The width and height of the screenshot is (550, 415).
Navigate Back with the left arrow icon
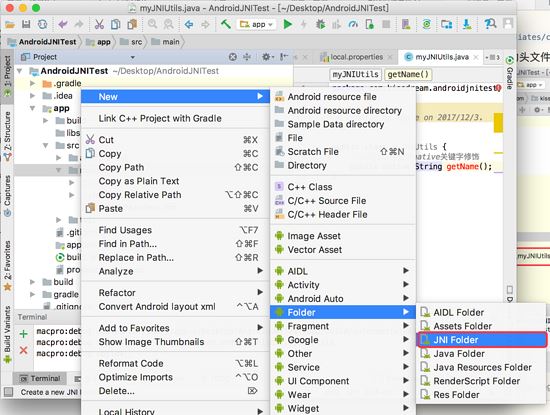189,24
